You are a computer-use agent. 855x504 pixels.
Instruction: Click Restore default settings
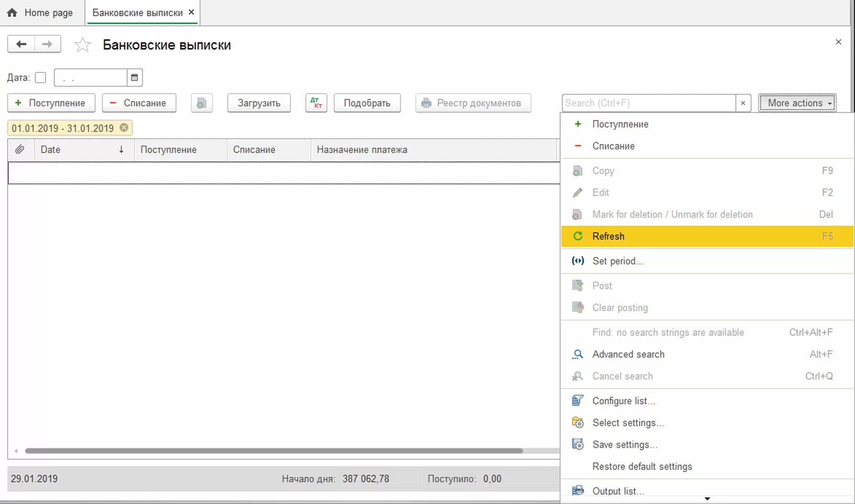[707, 467]
